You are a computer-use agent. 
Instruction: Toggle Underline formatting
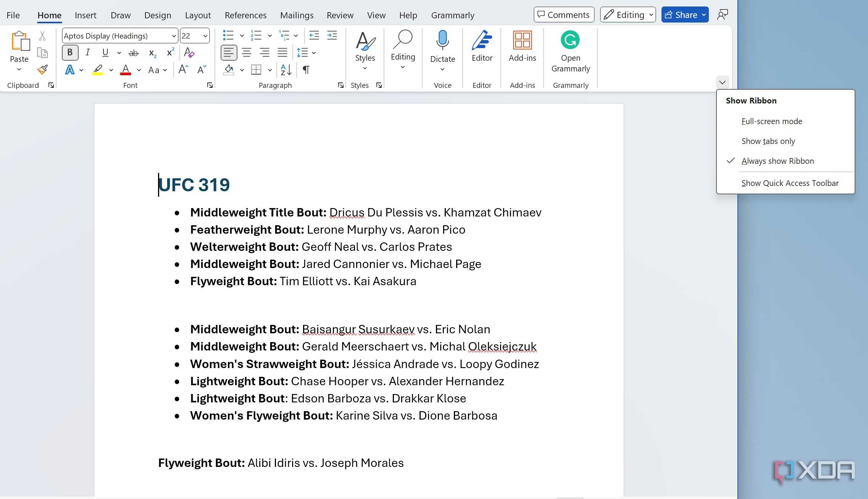pyautogui.click(x=105, y=53)
